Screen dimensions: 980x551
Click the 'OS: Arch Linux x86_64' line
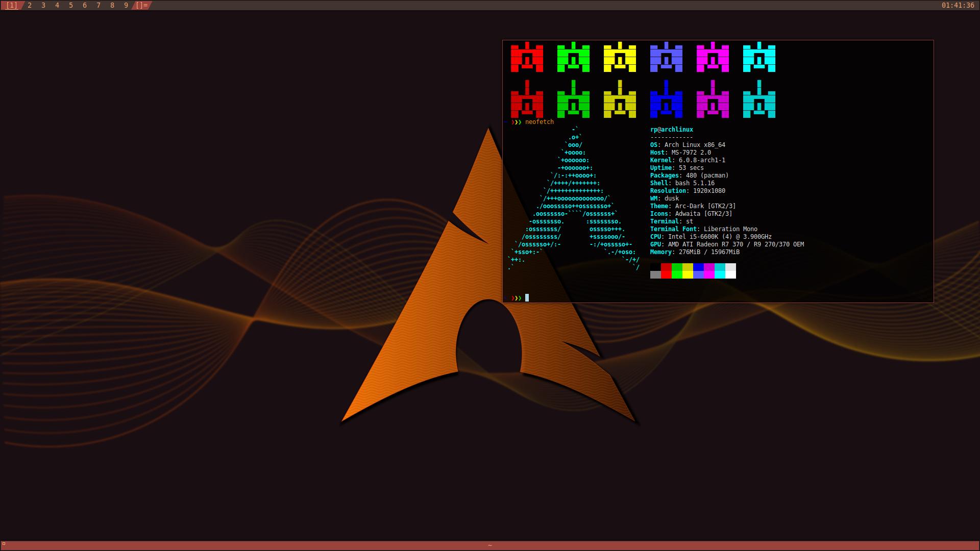point(688,145)
